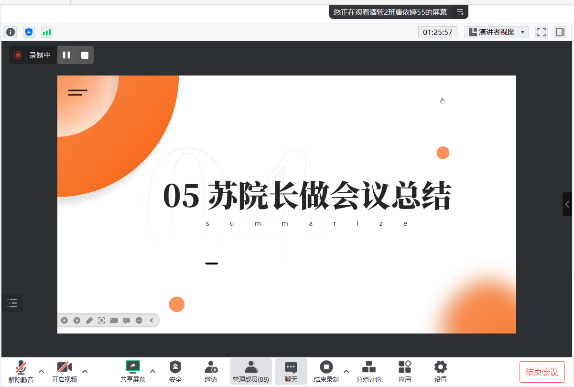Open the chat panel

(291, 371)
